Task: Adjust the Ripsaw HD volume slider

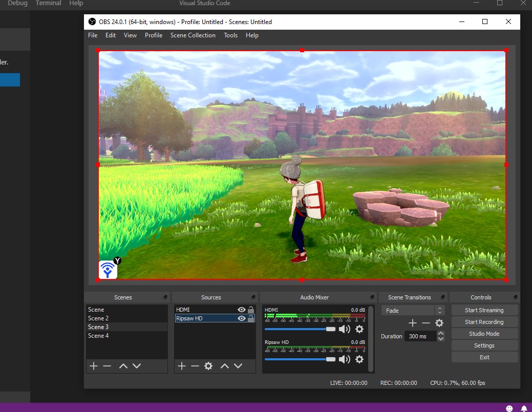Action: click(x=300, y=359)
